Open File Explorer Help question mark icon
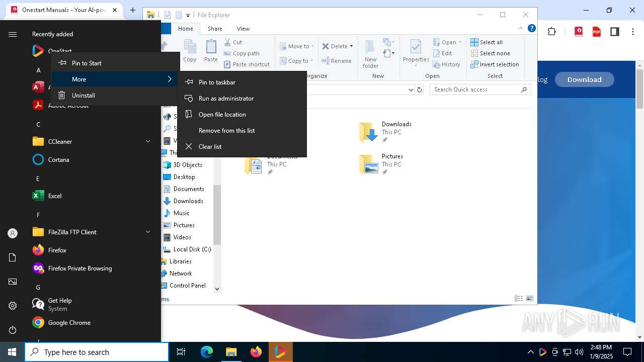The width and height of the screenshot is (644, 362). coord(531,29)
